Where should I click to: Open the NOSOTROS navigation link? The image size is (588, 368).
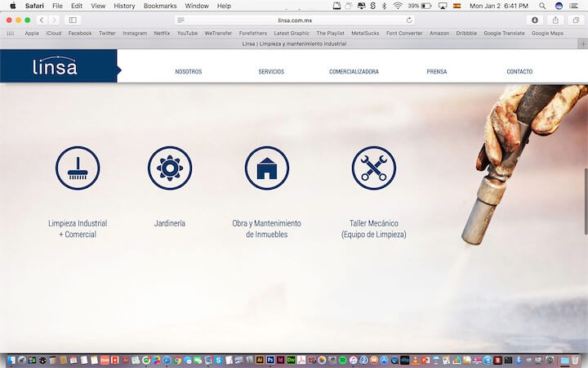tap(188, 72)
